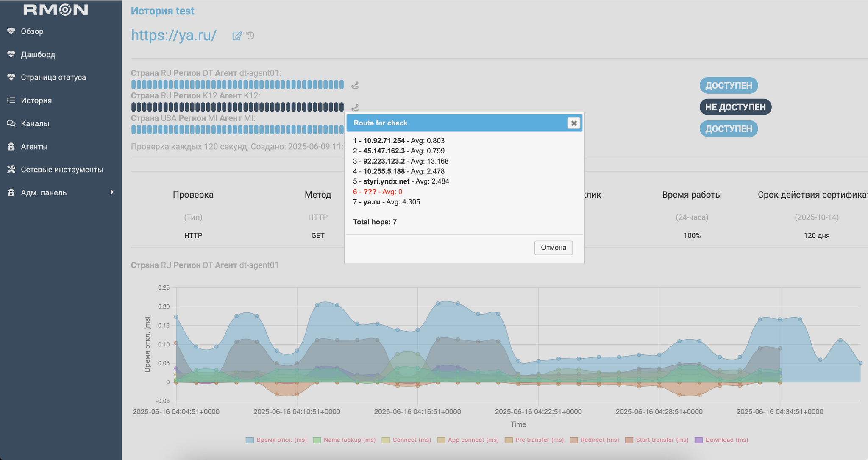The width and height of the screenshot is (868, 460).
Task: Click the edit check pencil icon
Action: pos(237,36)
